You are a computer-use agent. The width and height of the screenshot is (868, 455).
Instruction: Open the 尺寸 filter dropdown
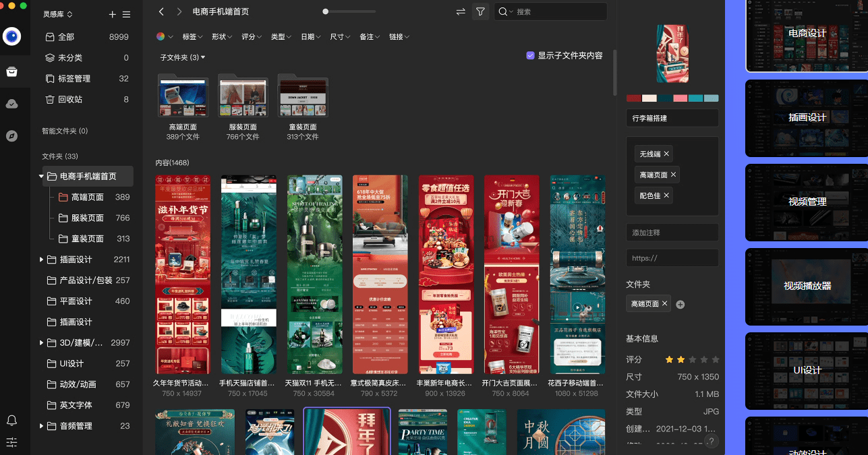point(339,36)
